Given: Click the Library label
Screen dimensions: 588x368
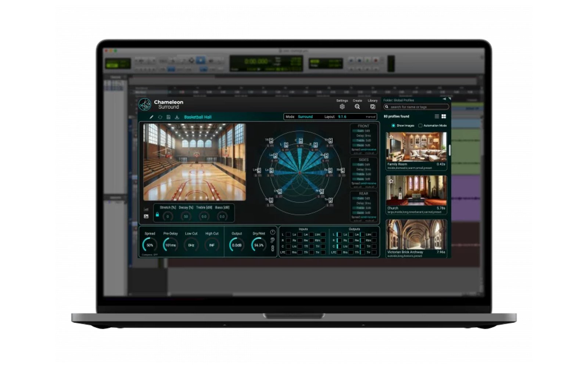Looking at the screenshot, I should pyautogui.click(x=373, y=100).
